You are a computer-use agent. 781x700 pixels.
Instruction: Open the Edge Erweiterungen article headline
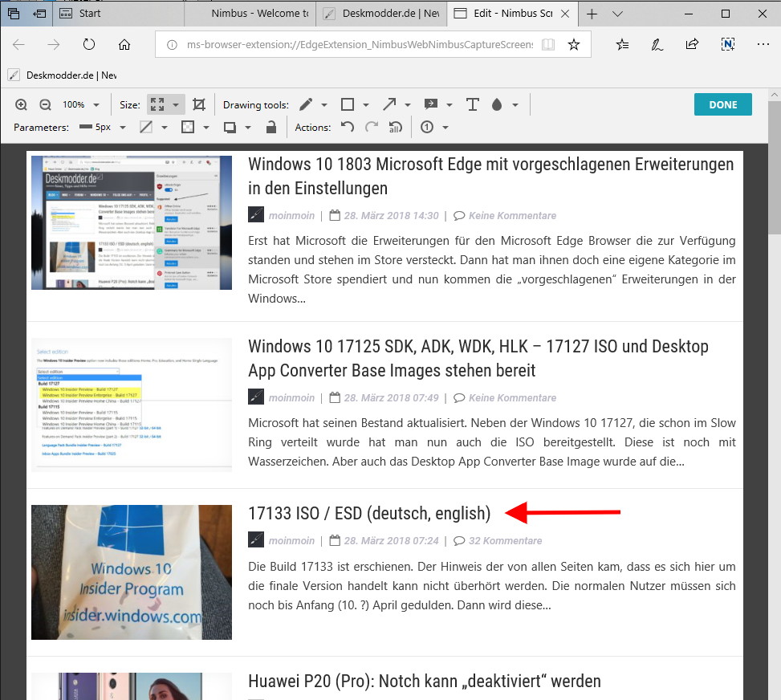pos(490,176)
